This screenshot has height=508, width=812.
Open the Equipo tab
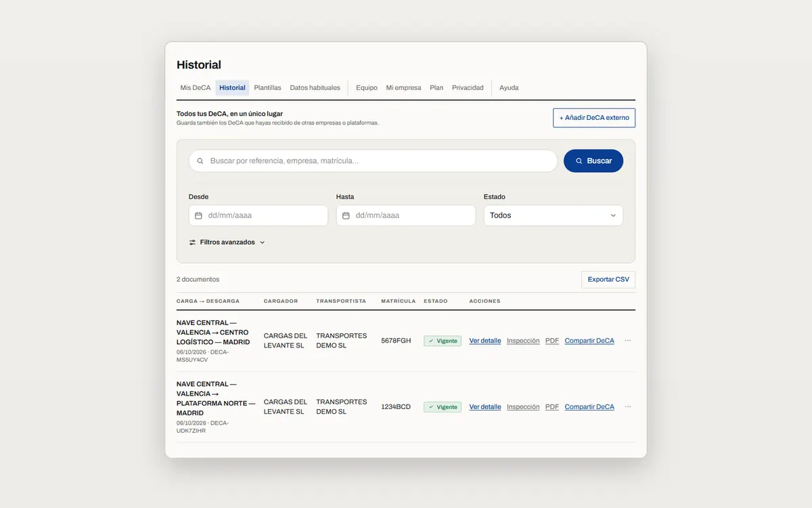tap(367, 87)
